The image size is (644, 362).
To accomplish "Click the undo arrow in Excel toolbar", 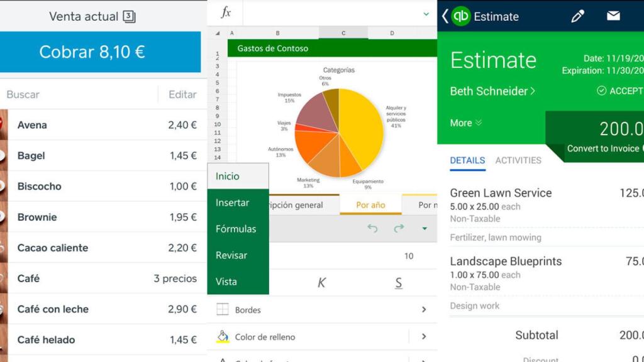I will tap(372, 229).
